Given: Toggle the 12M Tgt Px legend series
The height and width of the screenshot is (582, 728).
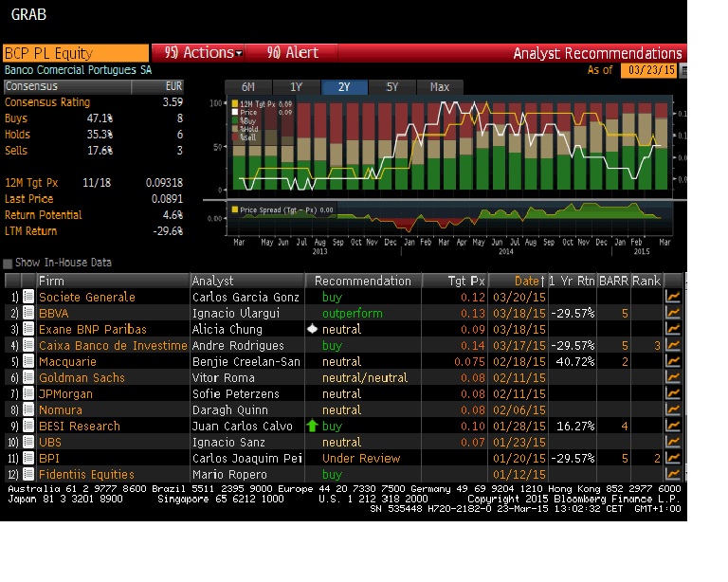Looking at the screenshot, I should [x=235, y=103].
